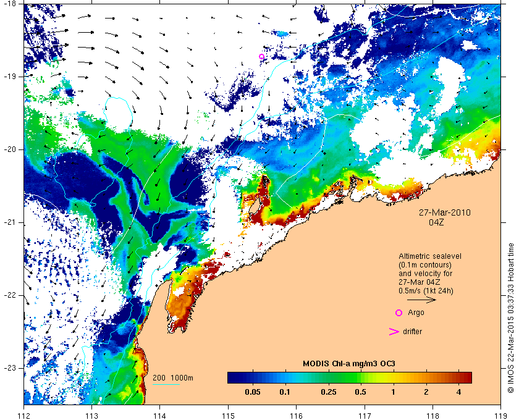The height and width of the screenshot is (420, 519).
Task: Click the longitude axis label "115"
Action: click(228, 415)
